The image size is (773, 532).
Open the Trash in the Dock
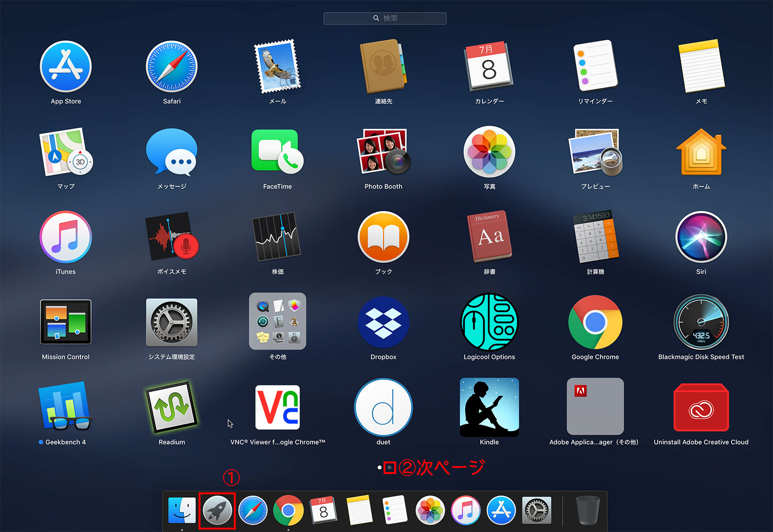(588, 510)
